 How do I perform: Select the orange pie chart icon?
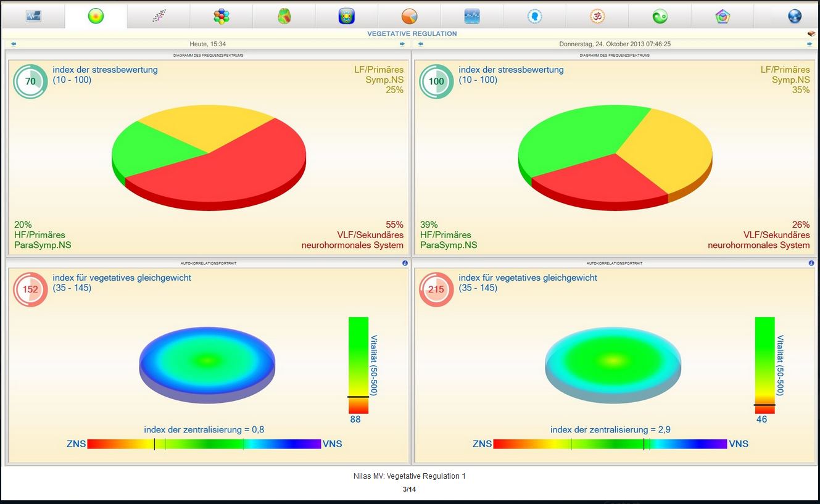(409, 16)
